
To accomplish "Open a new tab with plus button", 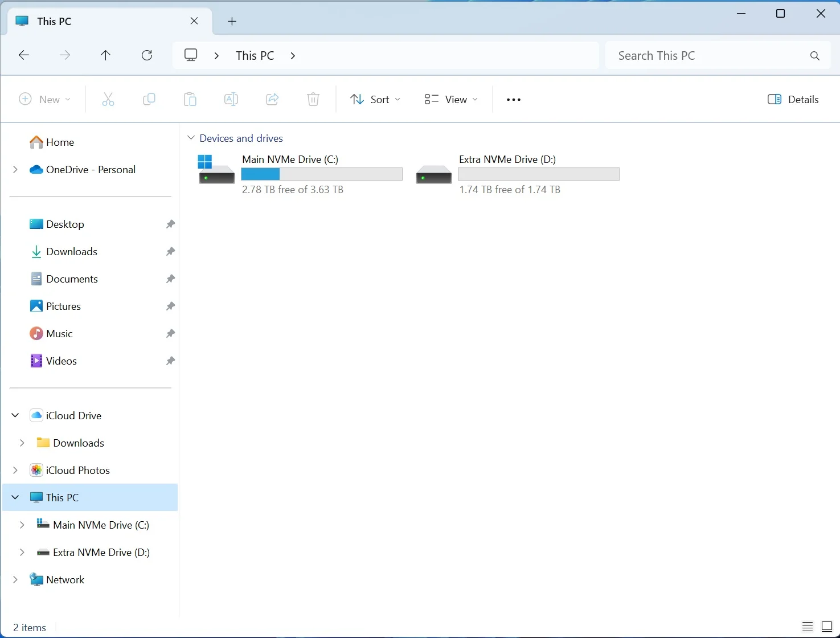I will [x=232, y=21].
